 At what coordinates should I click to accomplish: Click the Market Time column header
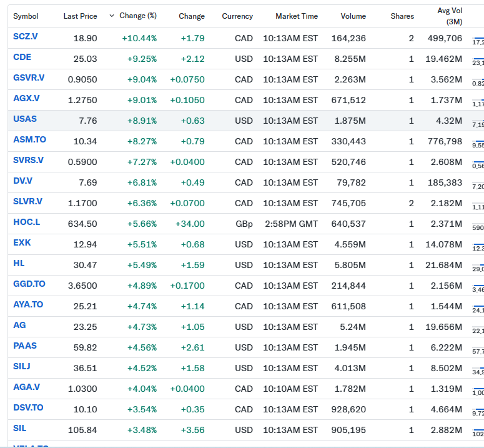click(x=297, y=16)
